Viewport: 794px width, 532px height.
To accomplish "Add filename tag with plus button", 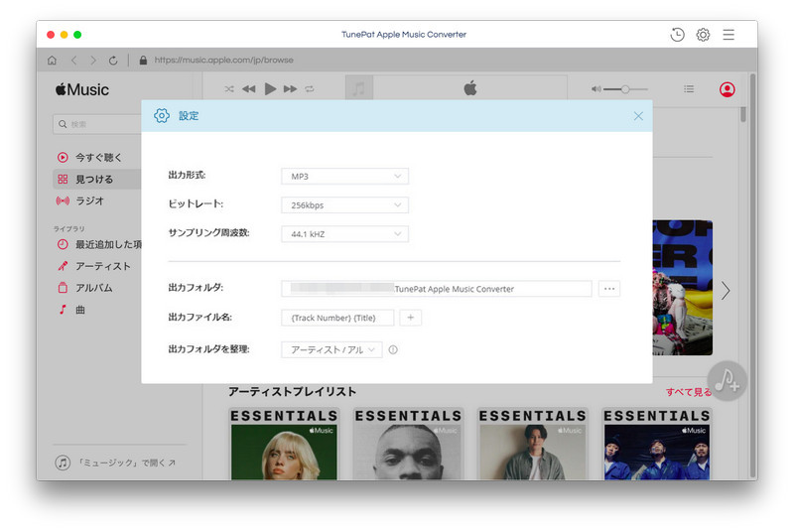I will coord(411,318).
